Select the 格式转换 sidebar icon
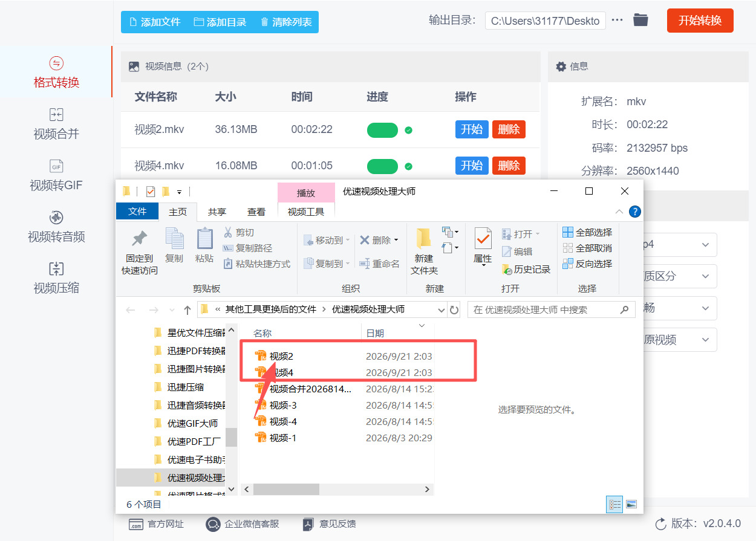This screenshot has height=541, width=756. pyautogui.click(x=56, y=63)
